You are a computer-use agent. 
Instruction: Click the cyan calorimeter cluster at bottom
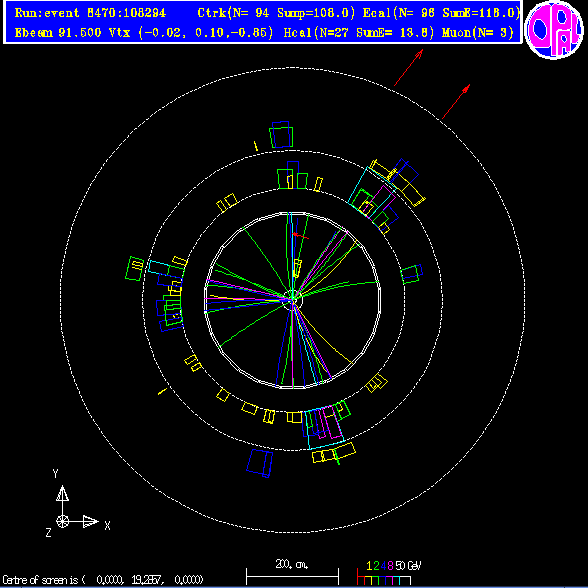point(324,428)
